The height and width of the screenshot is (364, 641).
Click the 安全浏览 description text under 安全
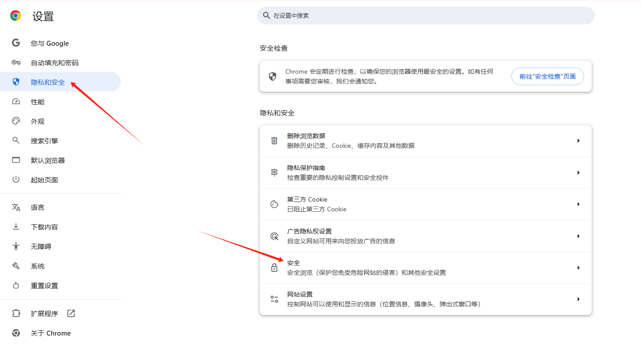point(366,273)
